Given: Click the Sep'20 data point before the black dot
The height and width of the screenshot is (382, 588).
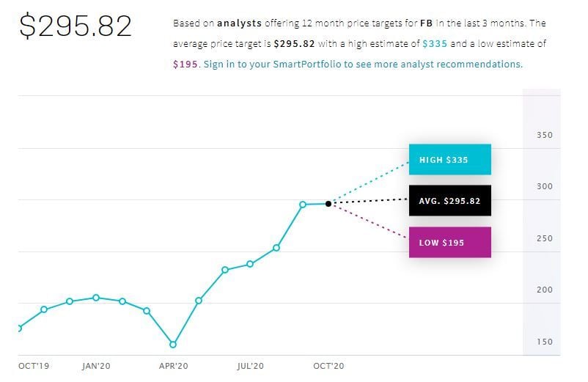Looking at the screenshot, I should point(302,205).
